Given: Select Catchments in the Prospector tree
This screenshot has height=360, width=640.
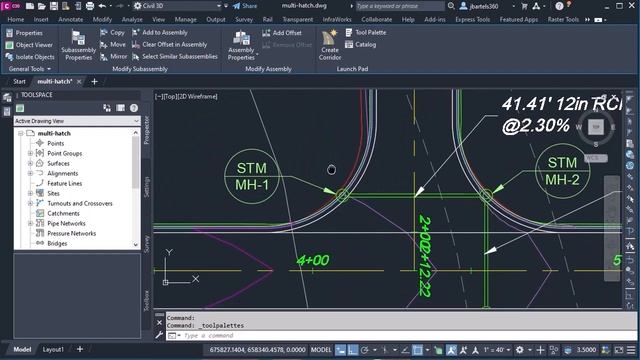Looking at the screenshot, I should [x=63, y=213].
